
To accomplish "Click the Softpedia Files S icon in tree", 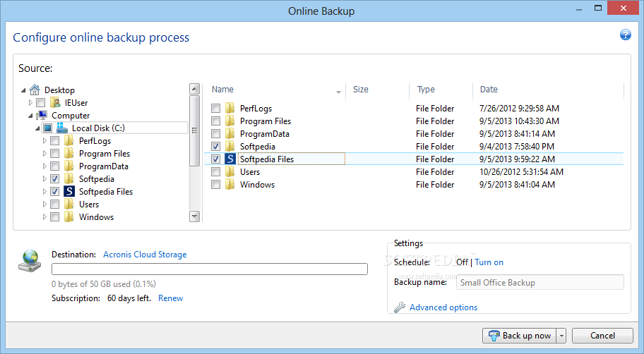I will coord(69,192).
